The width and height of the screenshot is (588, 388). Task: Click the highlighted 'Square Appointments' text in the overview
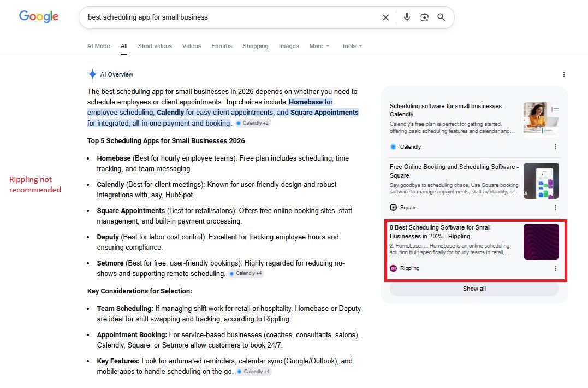[x=324, y=112]
